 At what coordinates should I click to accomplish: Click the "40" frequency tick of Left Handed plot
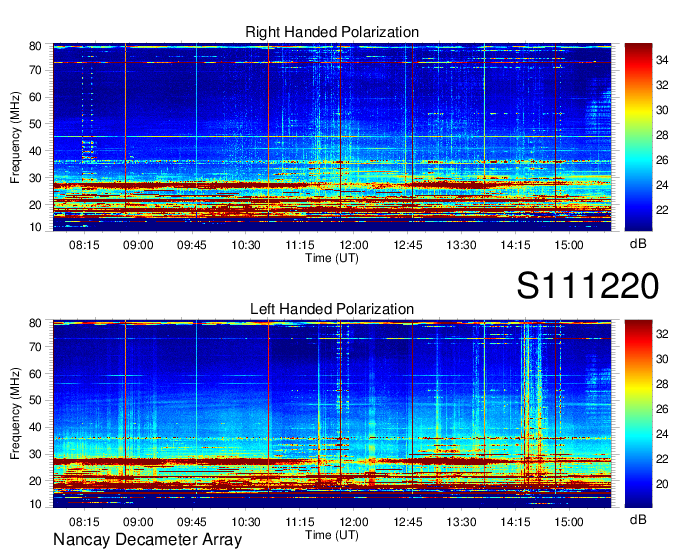pos(35,427)
